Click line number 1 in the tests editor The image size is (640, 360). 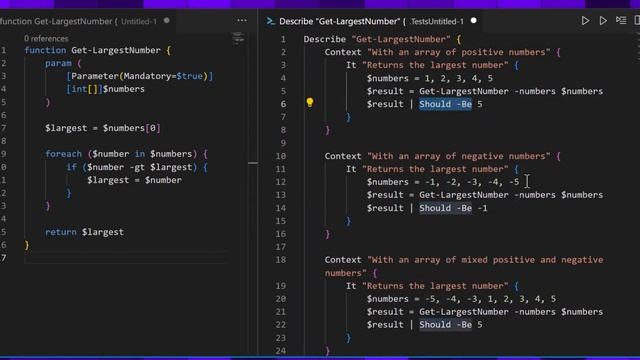click(283, 40)
